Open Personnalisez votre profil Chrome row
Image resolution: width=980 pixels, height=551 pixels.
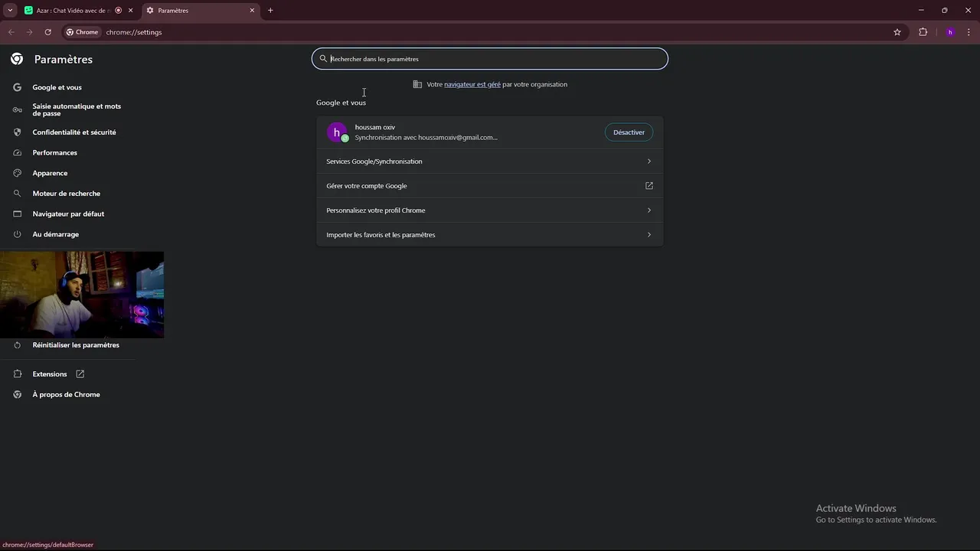490,210
